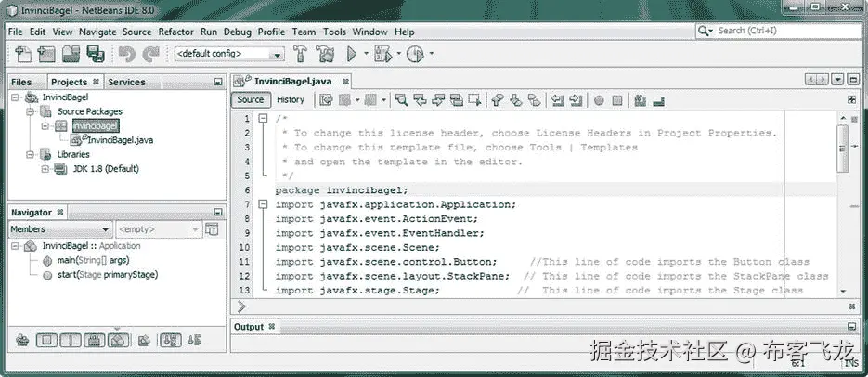The width and height of the screenshot is (868, 377).
Task: Open the Tools menu
Action: click(334, 32)
